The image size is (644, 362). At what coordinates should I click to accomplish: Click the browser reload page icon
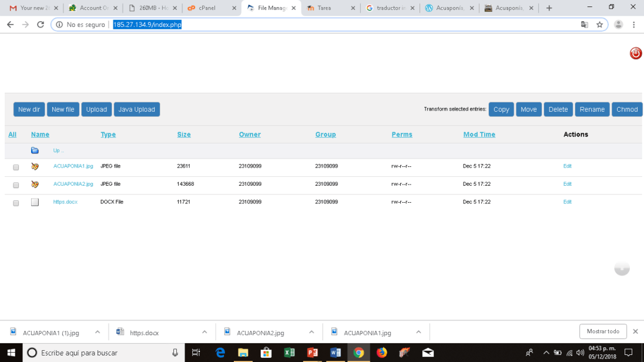(x=40, y=25)
